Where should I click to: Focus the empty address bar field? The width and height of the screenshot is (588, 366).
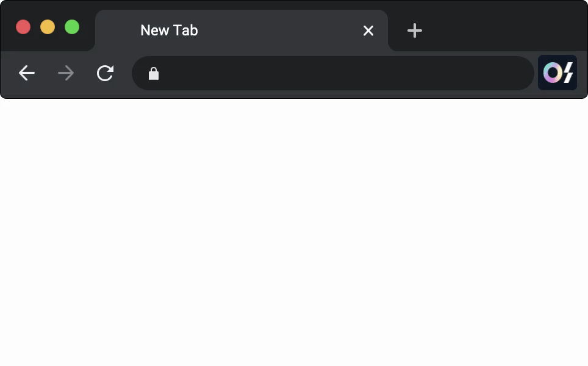click(x=333, y=73)
